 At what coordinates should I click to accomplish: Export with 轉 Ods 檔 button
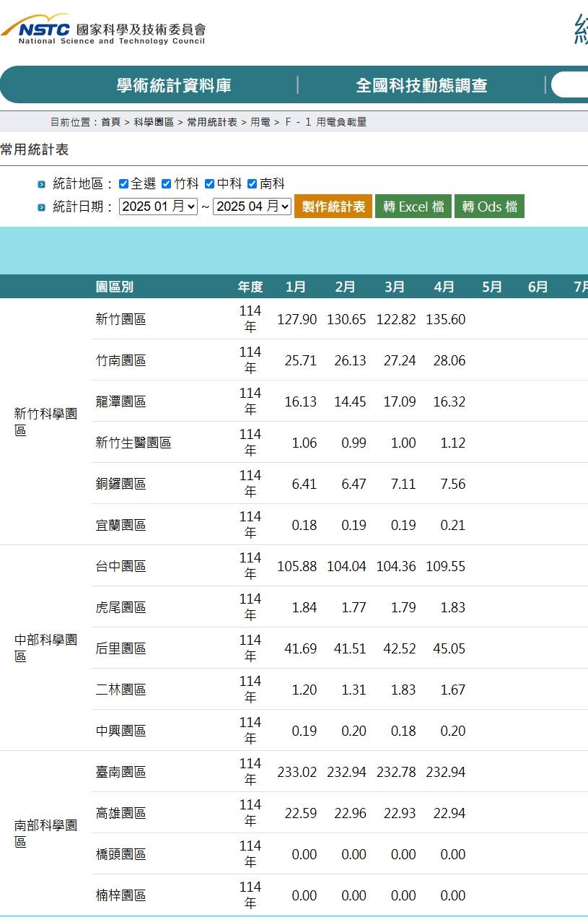coord(489,207)
